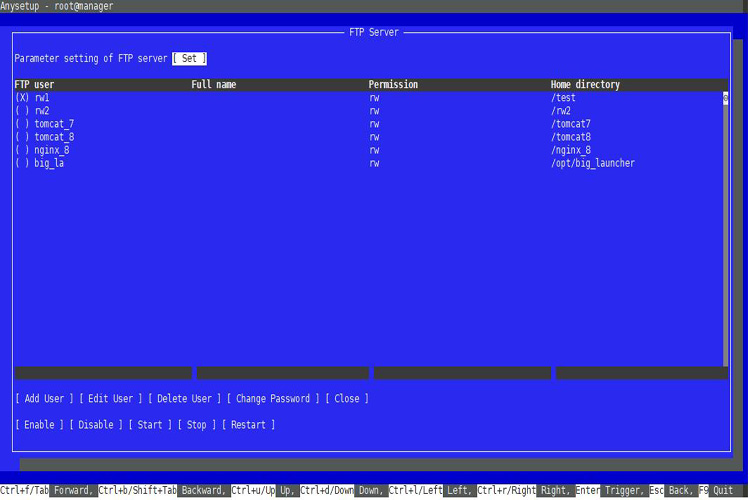This screenshot has width=750, height=500.
Task: Click the rw permission in big_la row
Action: (x=374, y=163)
